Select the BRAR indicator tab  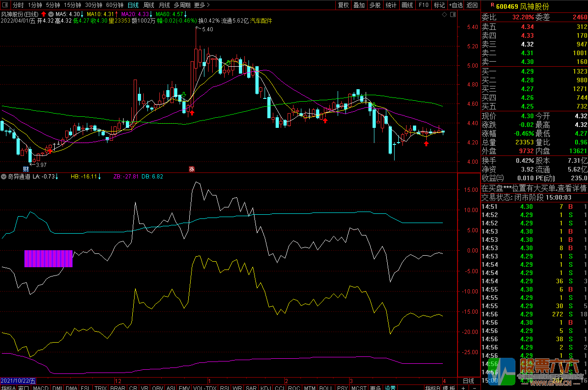tap(118, 388)
